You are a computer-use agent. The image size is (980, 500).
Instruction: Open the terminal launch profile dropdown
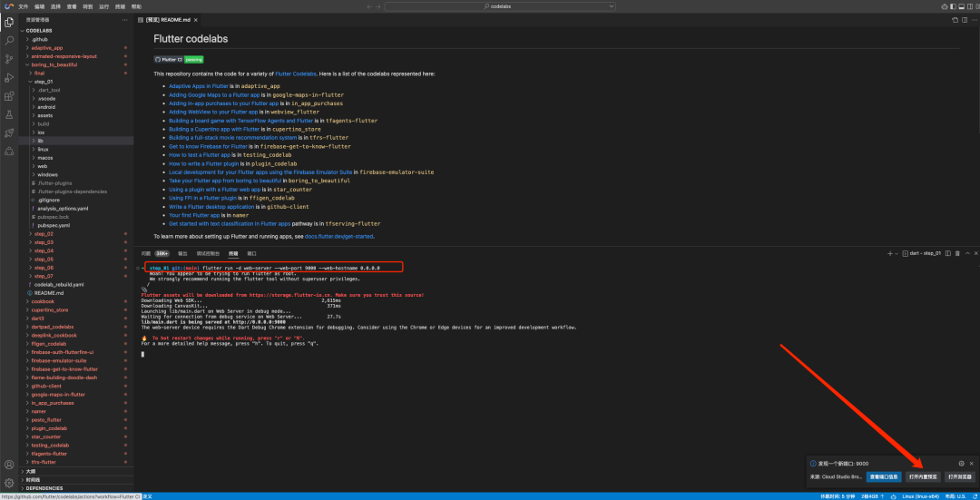(x=897, y=254)
